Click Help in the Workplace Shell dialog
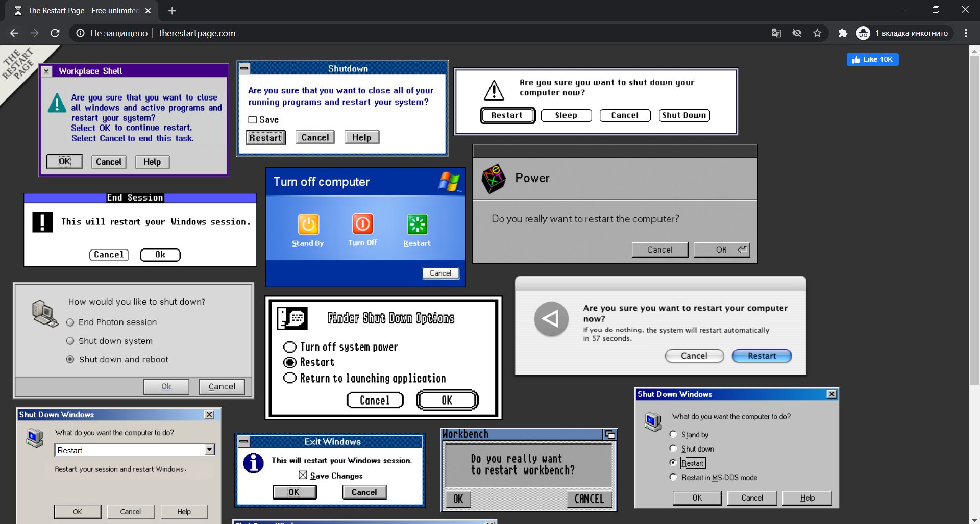The height and width of the screenshot is (524, 980). coord(152,162)
